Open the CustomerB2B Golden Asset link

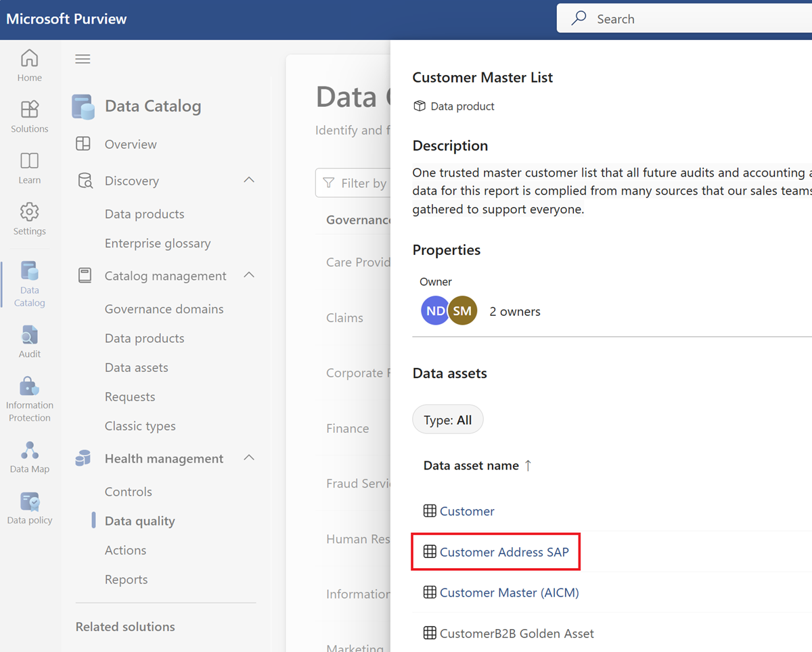[516, 633]
